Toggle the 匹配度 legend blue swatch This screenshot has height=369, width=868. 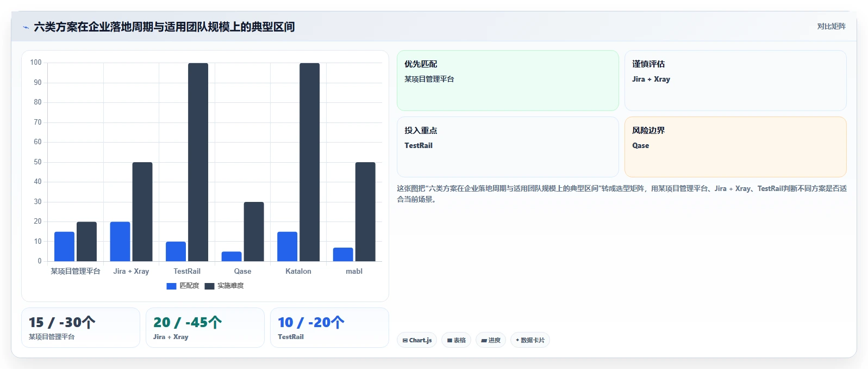[x=171, y=286]
